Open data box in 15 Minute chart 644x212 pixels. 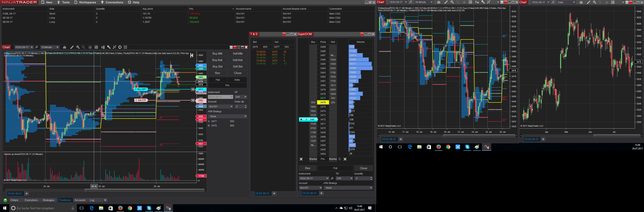click(x=96, y=47)
